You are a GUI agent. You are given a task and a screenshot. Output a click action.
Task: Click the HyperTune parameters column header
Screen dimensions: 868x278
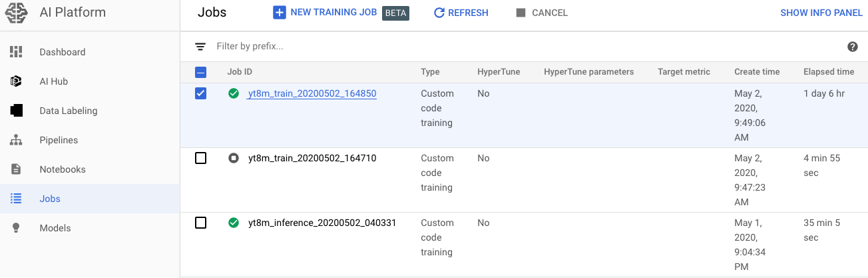tap(589, 72)
